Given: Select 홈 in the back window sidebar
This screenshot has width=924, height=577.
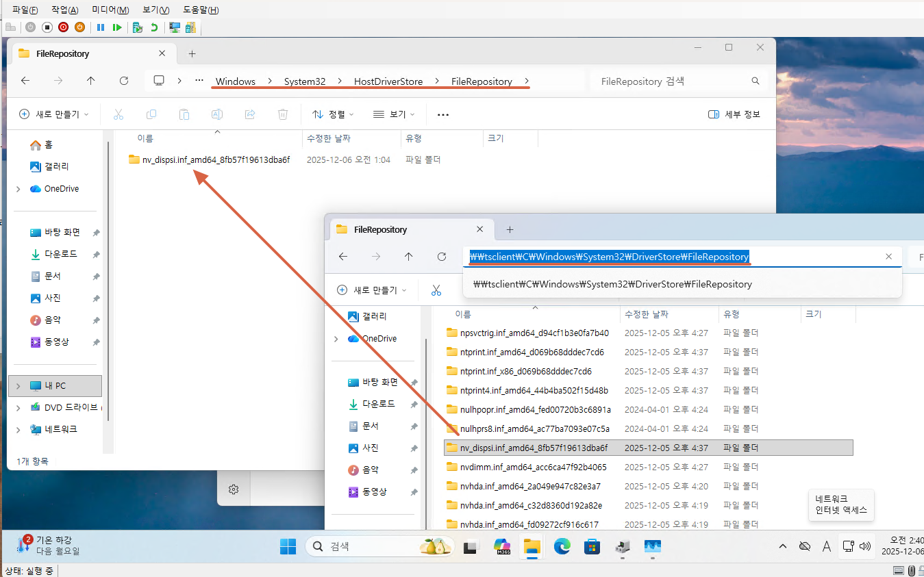Looking at the screenshot, I should pyautogui.click(x=41, y=144).
